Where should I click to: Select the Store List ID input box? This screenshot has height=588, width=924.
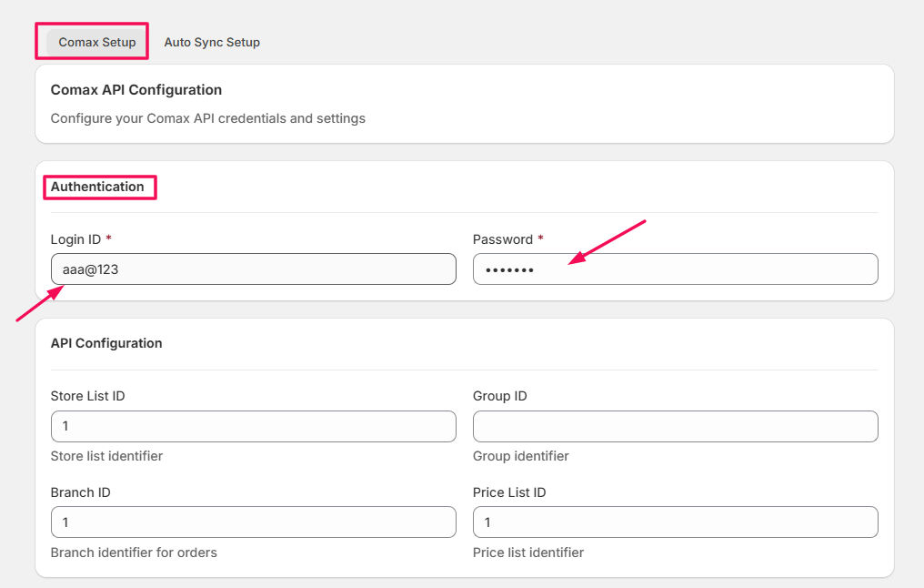point(253,426)
